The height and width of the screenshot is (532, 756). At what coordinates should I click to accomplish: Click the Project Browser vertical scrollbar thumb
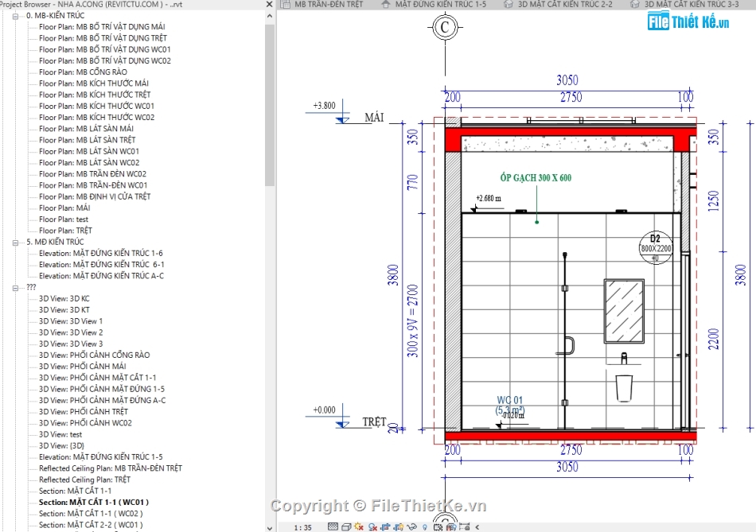[x=270, y=105]
